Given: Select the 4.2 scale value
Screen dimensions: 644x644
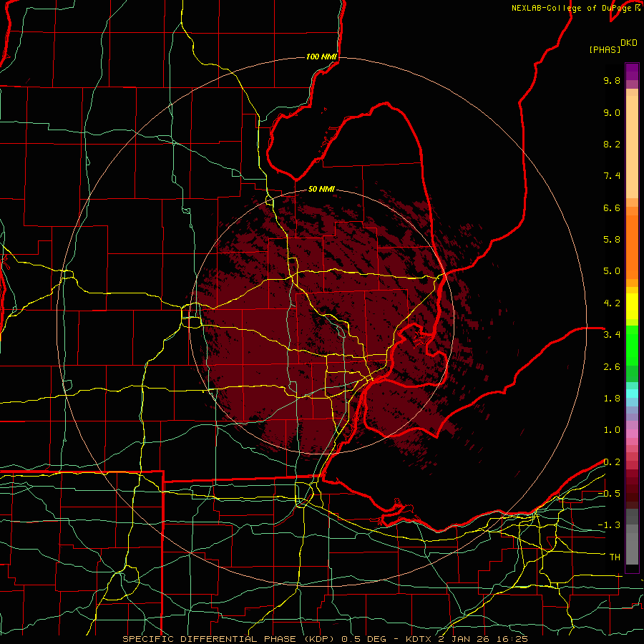Looking at the screenshot, I should pyautogui.click(x=612, y=303).
